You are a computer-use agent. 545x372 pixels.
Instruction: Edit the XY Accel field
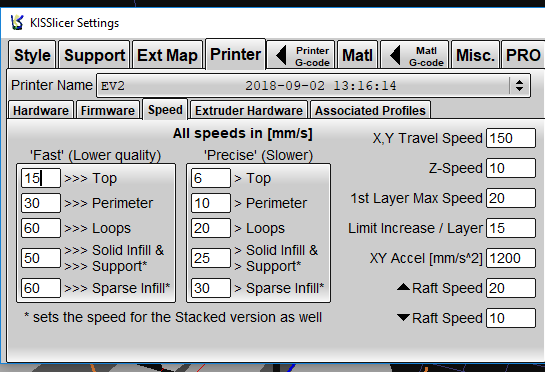(x=511, y=258)
